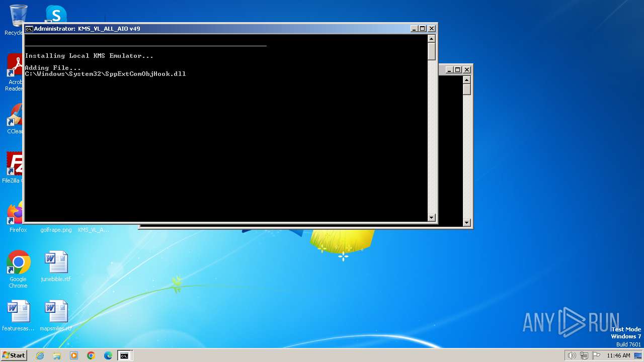Viewport: 644px width, 362px height.
Task: Open the Firefox desktop shortcut
Action: [17, 217]
